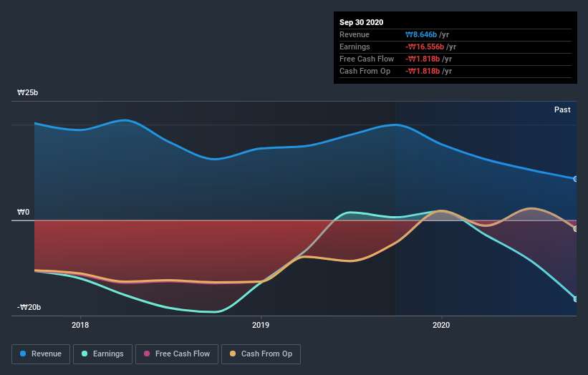The image size is (588, 375).
Task: Click the 'Earnings' label in the tooltip
Action: [355, 47]
